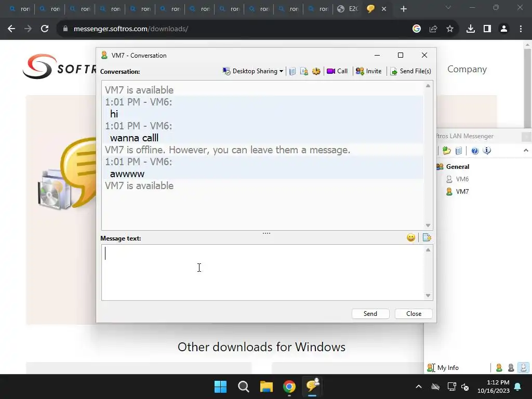Switch to the E2C browser tab
This screenshot has width=532, height=399.
[348, 9]
